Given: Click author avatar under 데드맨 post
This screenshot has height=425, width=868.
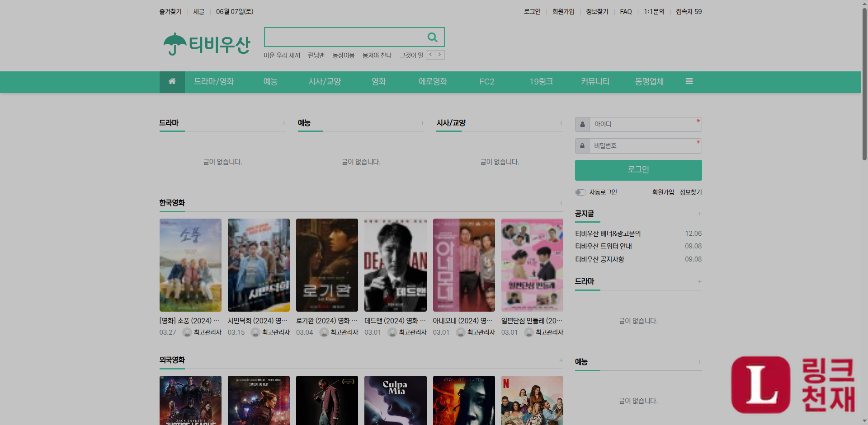Looking at the screenshot, I should [392, 332].
